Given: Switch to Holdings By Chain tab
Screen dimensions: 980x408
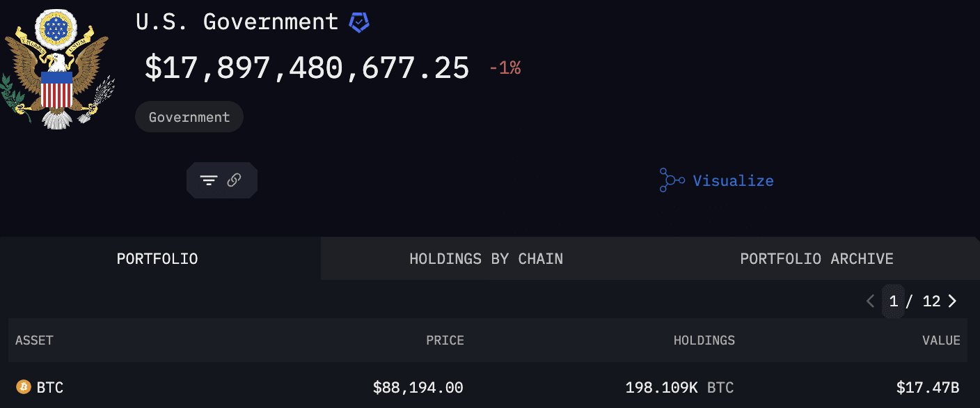Looking at the screenshot, I should (486, 259).
